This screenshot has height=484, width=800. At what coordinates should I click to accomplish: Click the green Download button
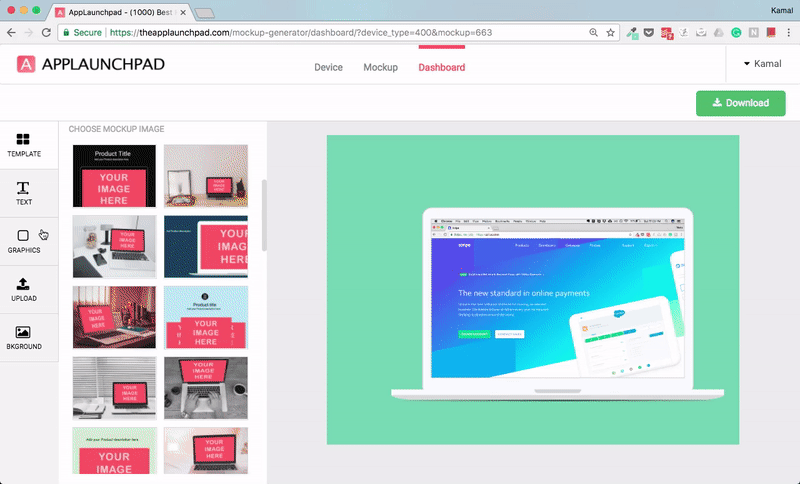click(740, 103)
